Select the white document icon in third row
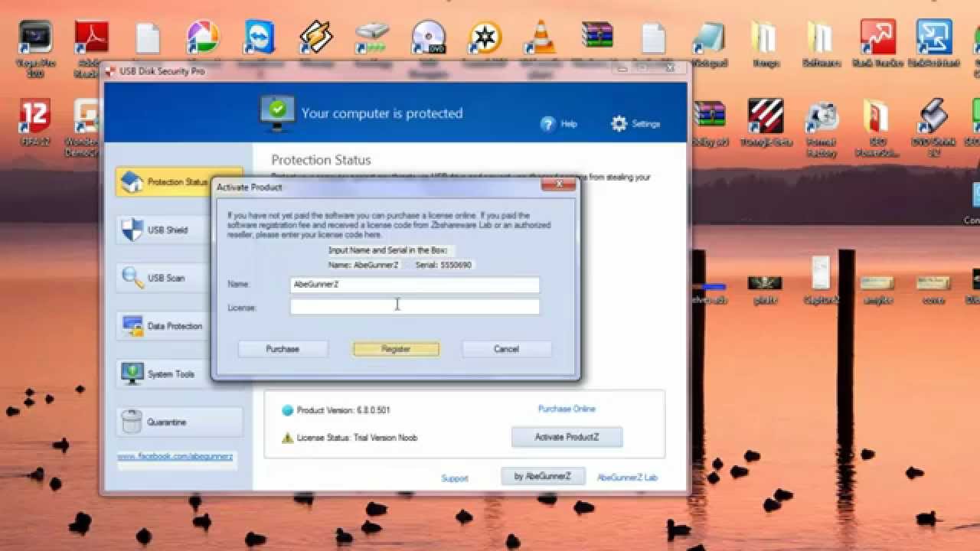Viewport: 980px width, 551px height. (822, 273)
